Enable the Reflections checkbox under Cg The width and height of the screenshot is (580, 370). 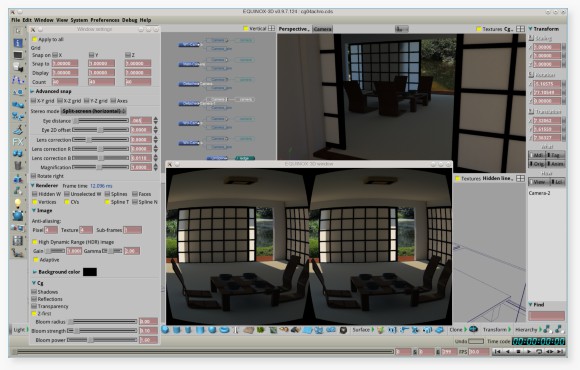(34, 299)
